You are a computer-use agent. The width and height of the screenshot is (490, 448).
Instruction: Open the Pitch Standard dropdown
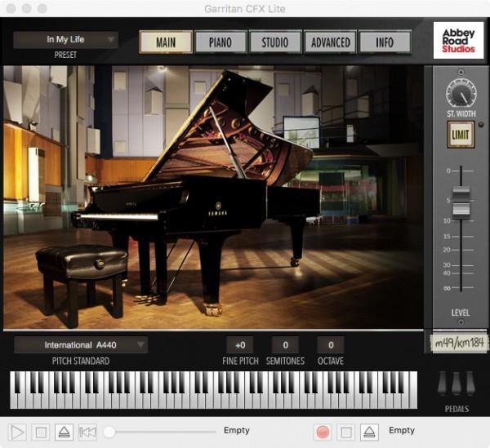coord(81,344)
